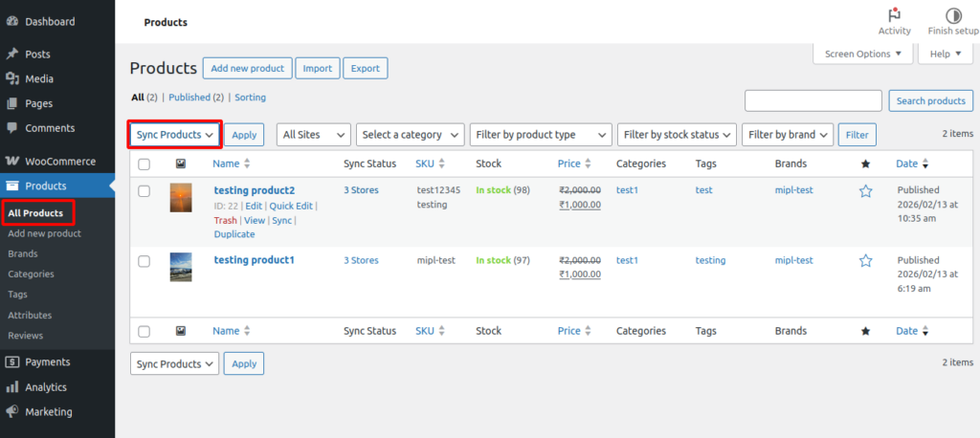Star testing product1 as featured
This screenshot has width=980, height=438.
[x=865, y=260]
